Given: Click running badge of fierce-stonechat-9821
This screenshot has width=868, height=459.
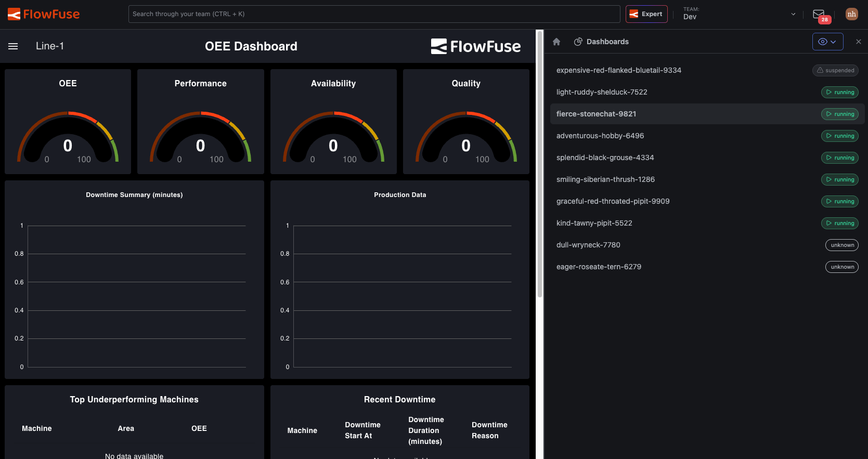Looking at the screenshot, I should (x=840, y=114).
